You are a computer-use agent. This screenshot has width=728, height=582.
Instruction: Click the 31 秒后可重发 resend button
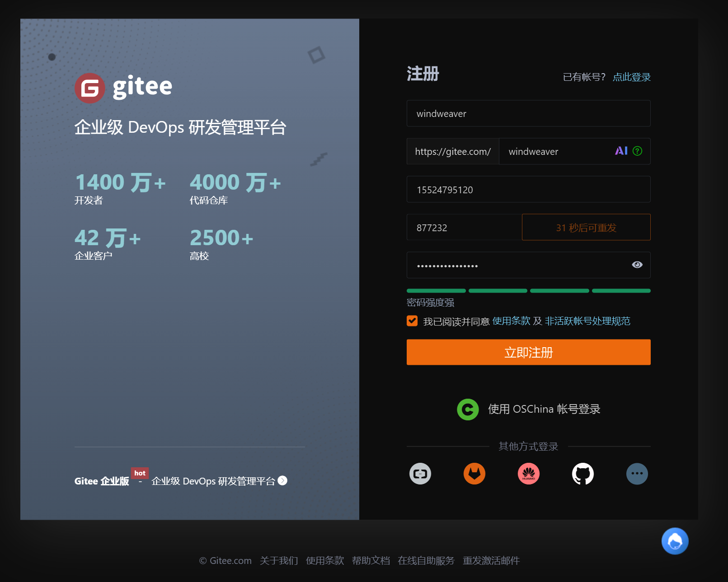point(586,227)
